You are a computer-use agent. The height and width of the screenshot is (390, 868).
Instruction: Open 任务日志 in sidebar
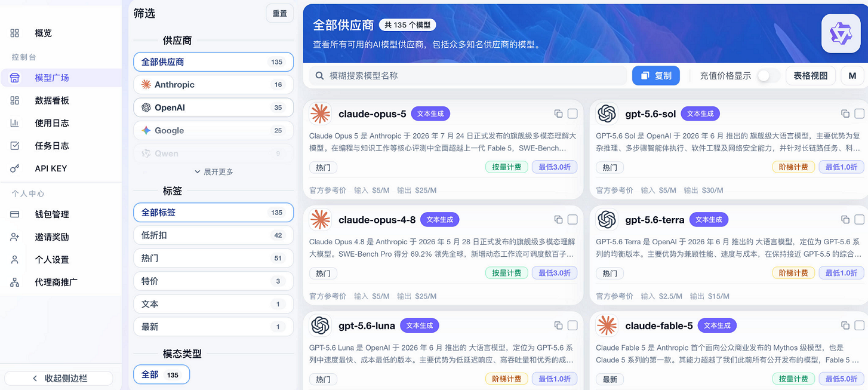coord(61,146)
